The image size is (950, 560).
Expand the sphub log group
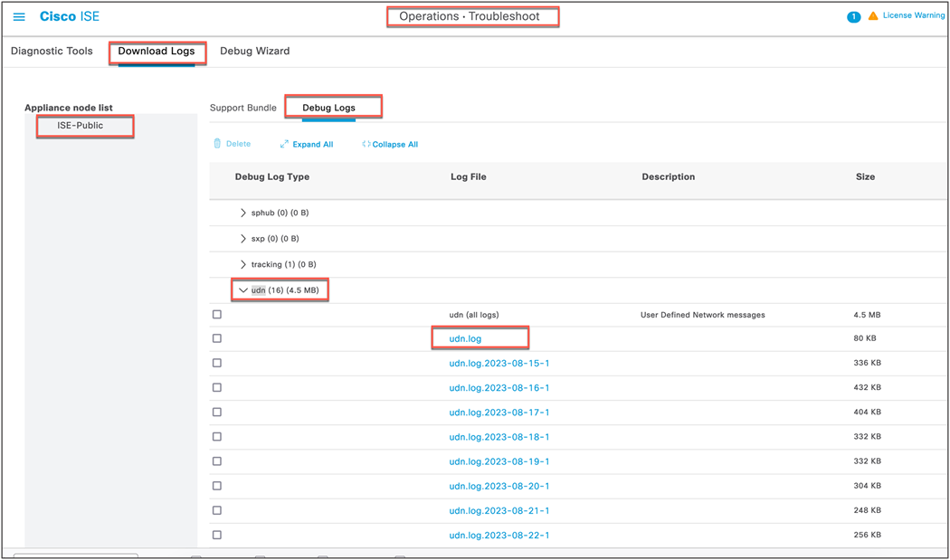pyautogui.click(x=243, y=213)
